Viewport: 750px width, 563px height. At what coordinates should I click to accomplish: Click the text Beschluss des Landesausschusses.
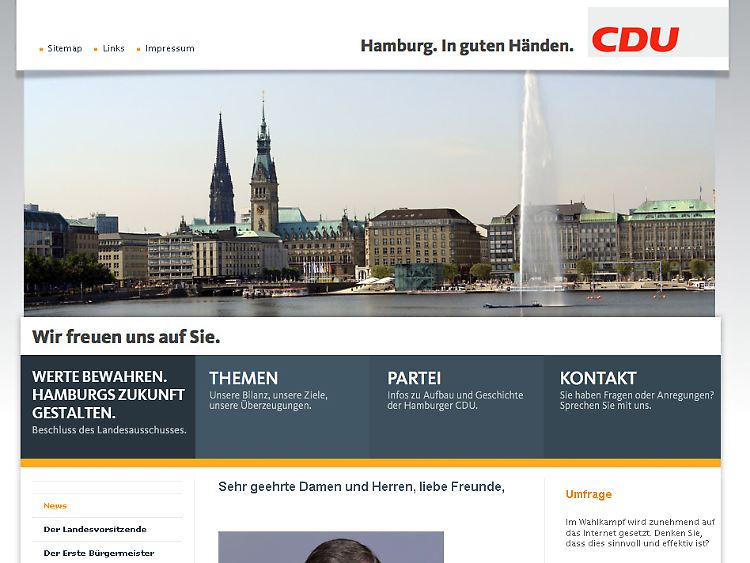[x=109, y=430]
